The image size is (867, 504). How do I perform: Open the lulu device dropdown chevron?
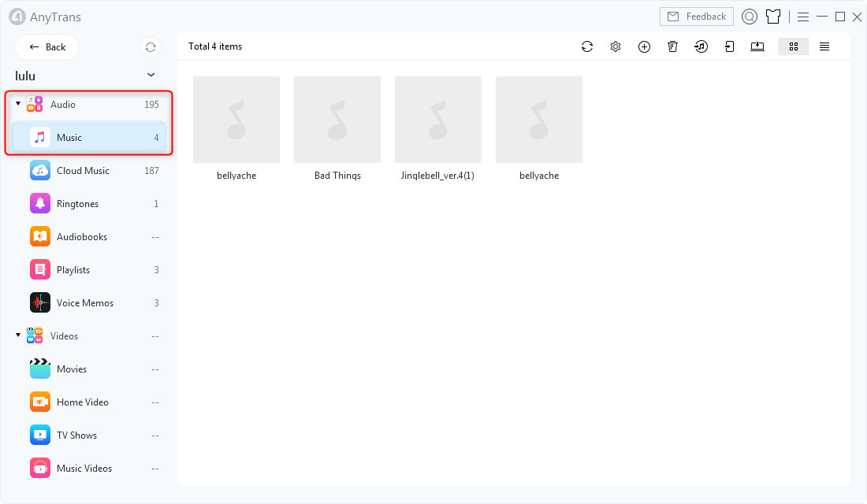[x=151, y=75]
